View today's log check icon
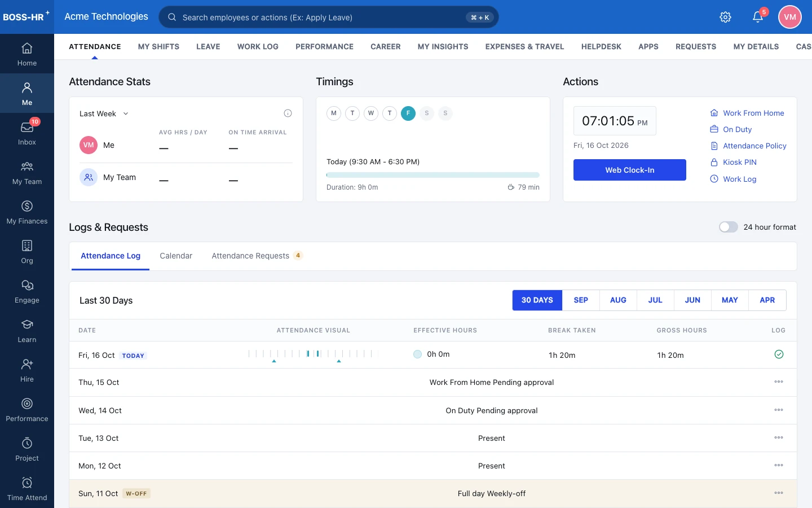The image size is (812, 508). tap(779, 354)
